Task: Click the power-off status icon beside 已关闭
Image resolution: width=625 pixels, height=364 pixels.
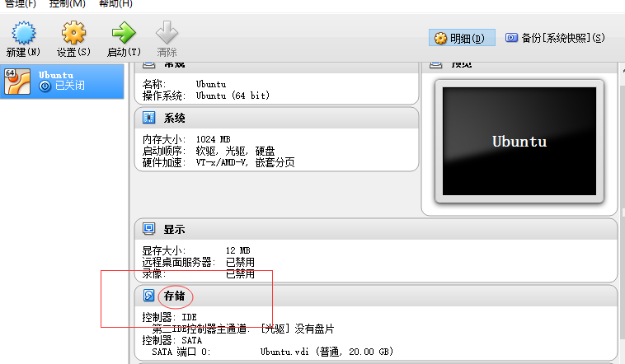Action: 45,86
